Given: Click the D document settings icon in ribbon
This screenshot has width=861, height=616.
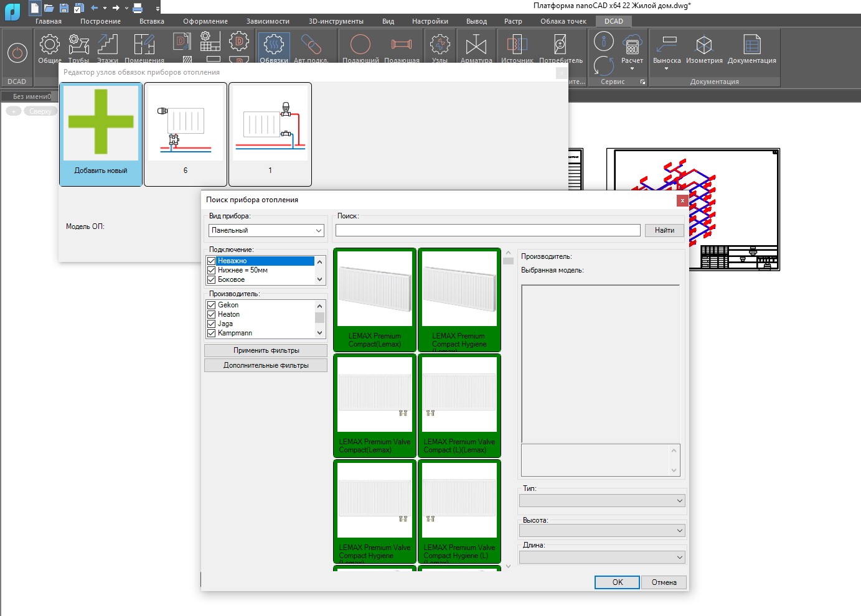Looking at the screenshot, I should (182, 42).
